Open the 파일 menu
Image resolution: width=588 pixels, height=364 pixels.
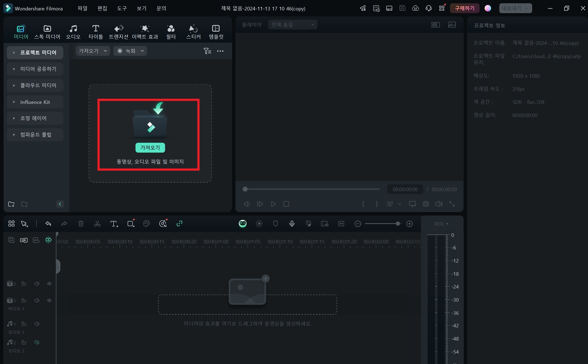point(82,8)
